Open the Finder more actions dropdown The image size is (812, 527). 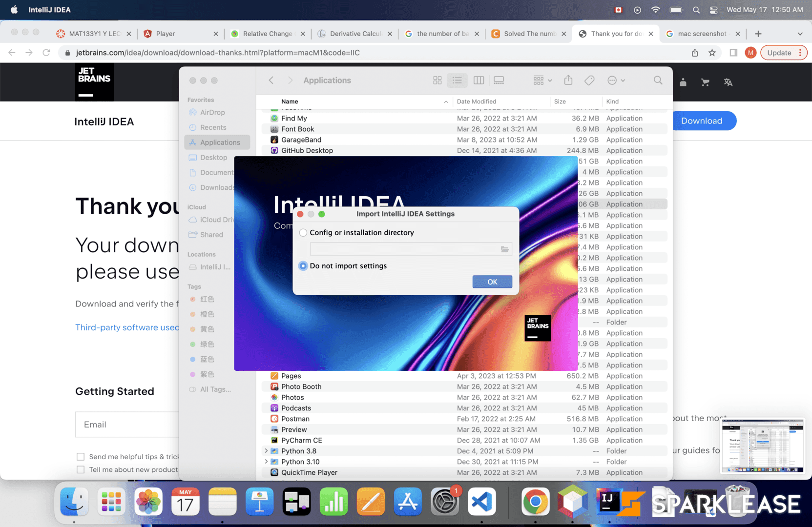click(616, 81)
